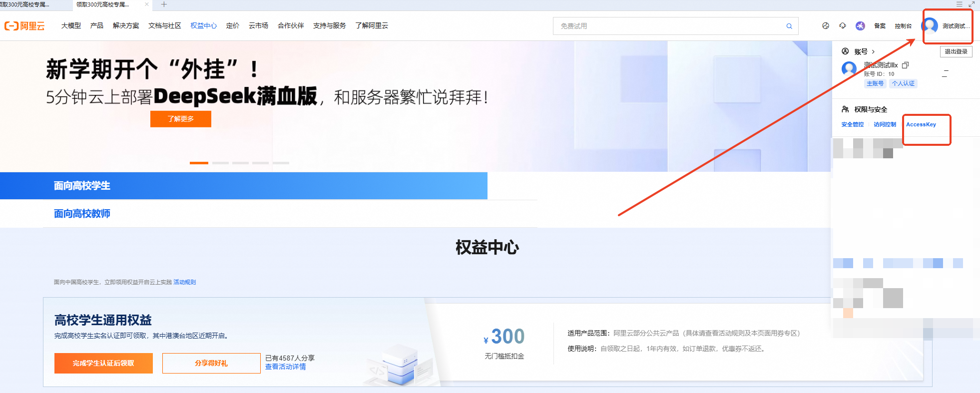Open the 访问控制 link
Screen dimensions: 980x393
(x=885, y=124)
